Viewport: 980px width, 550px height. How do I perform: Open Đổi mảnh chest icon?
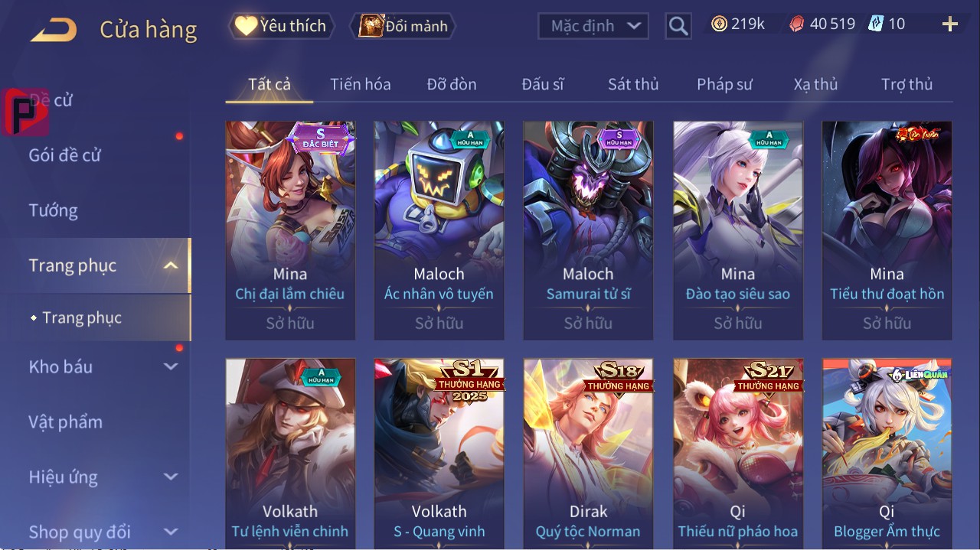click(371, 26)
